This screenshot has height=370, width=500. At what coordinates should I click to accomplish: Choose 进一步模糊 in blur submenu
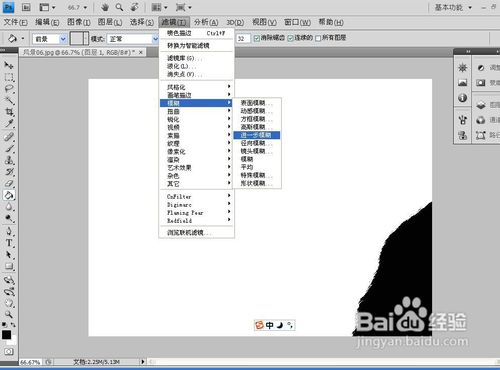click(x=257, y=135)
